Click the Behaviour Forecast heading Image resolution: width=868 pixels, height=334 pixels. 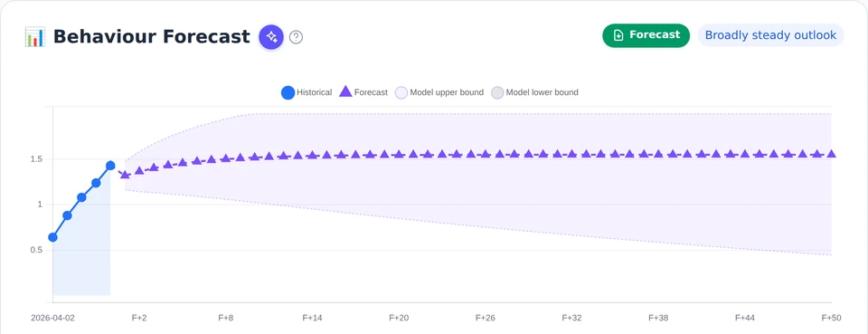point(151,36)
